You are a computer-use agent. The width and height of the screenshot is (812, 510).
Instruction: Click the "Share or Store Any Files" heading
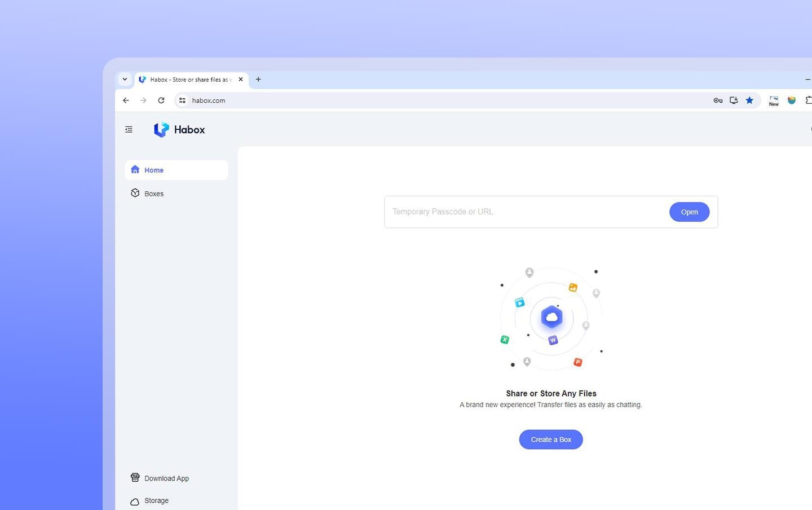click(x=551, y=393)
